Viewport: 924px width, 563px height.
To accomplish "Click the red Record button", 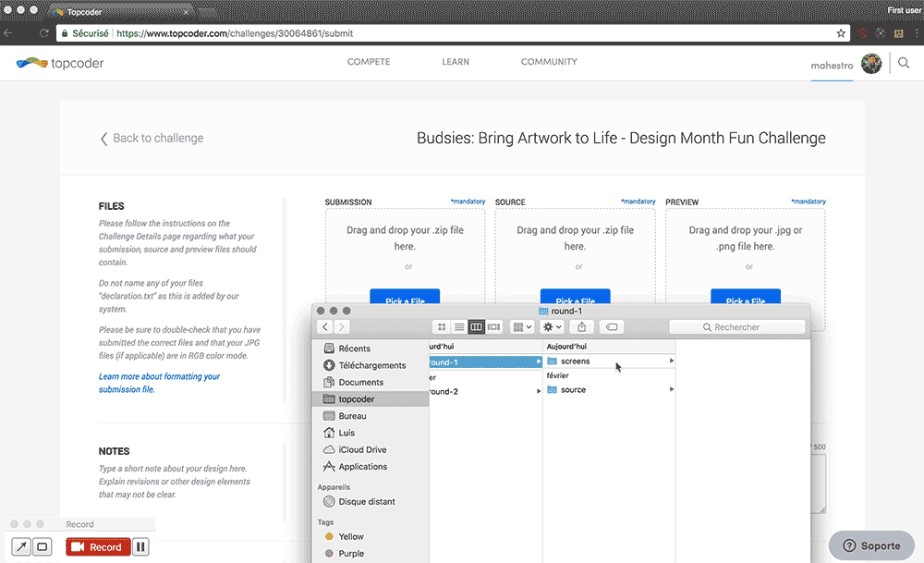I will click(x=98, y=547).
